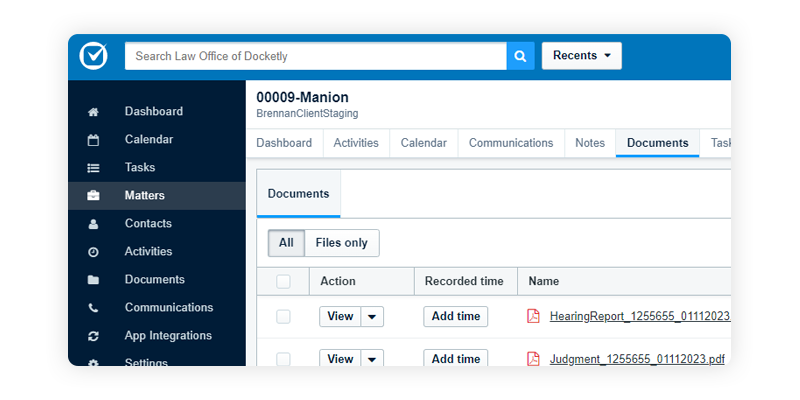
Task: Click the Activities clock icon
Action: (93, 252)
